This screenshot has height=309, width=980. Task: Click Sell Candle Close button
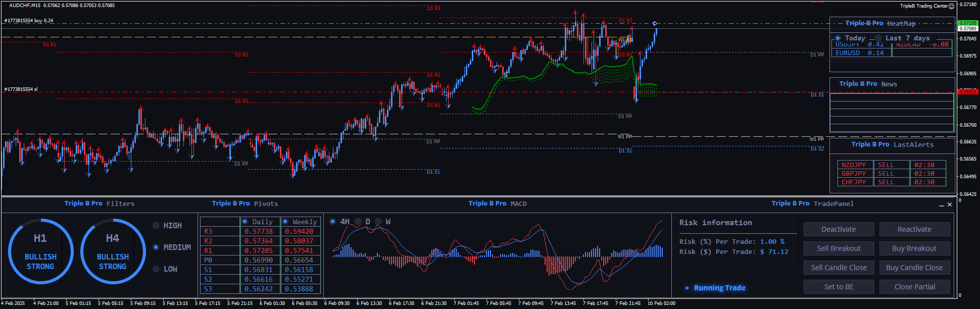pyautogui.click(x=839, y=268)
